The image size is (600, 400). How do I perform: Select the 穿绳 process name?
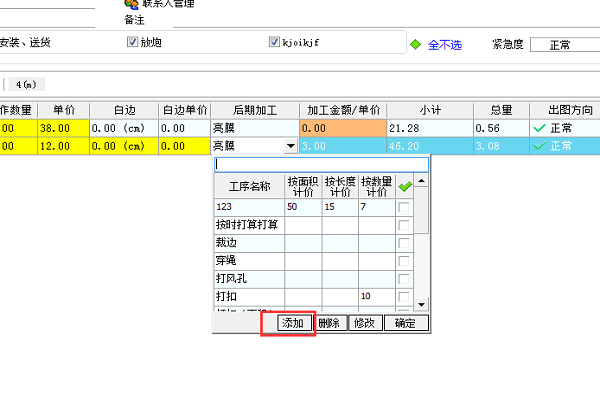[249, 261]
